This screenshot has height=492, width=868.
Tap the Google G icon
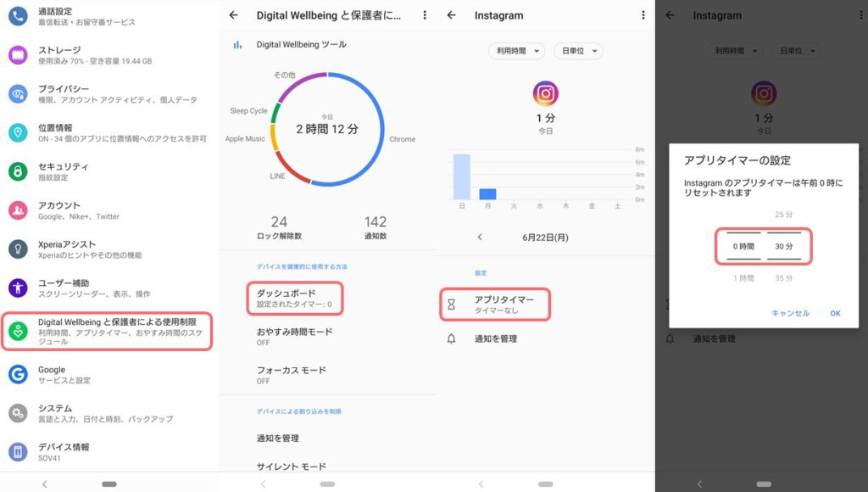tap(18, 375)
